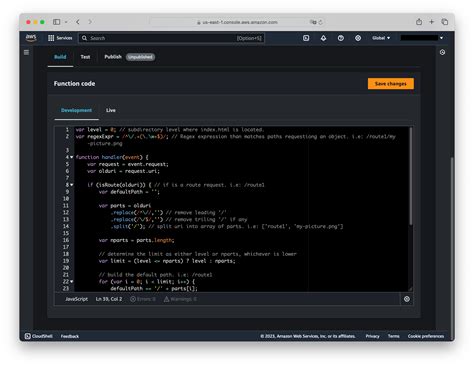Click the Safari reload page icon
The image size is (474, 367).
coord(321,22)
